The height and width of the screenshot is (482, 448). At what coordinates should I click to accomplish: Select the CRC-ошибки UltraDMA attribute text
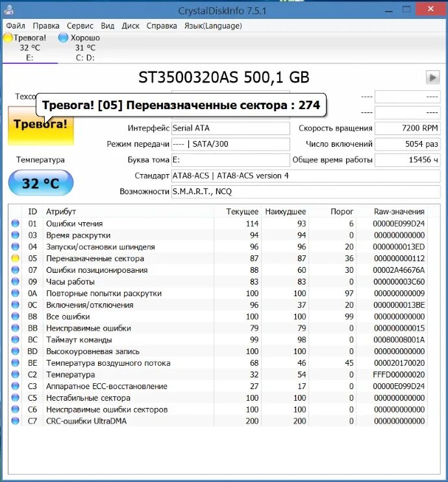point(86,421)
